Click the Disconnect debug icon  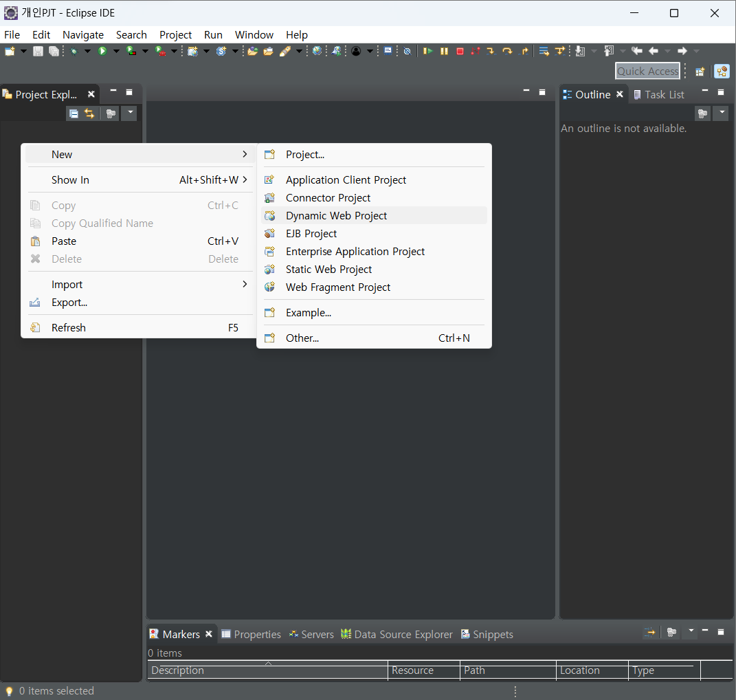476,51
